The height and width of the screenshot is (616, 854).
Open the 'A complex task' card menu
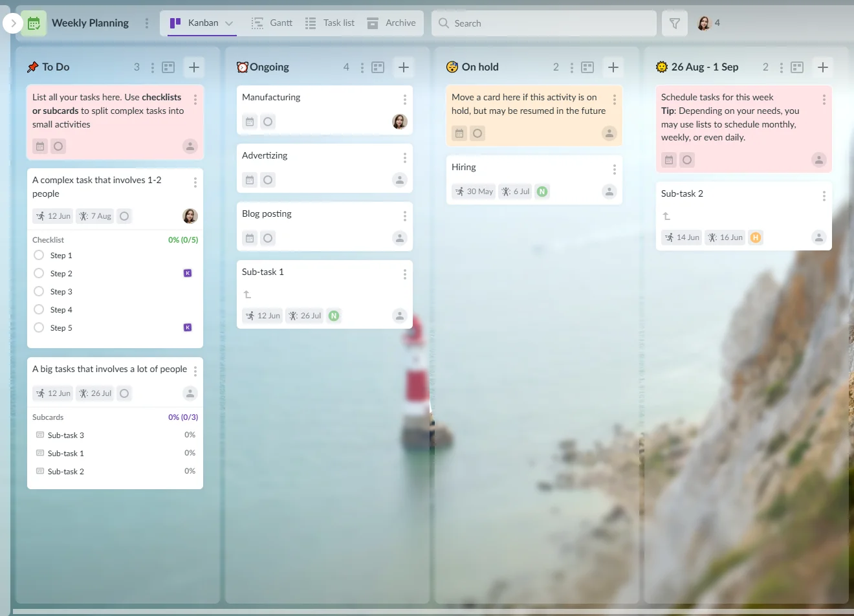coord(195,182)
